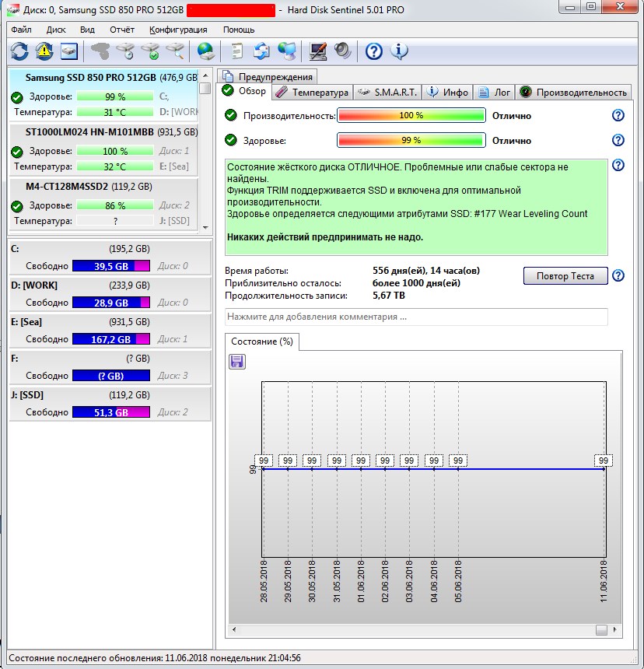Select the Состояние (%) chart tab

coord(262,342)
